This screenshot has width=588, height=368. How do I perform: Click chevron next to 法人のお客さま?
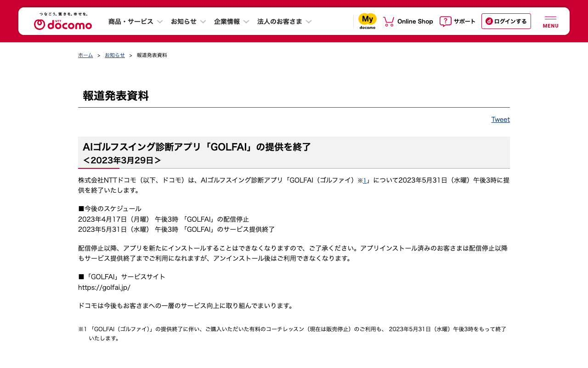point(309,22)
